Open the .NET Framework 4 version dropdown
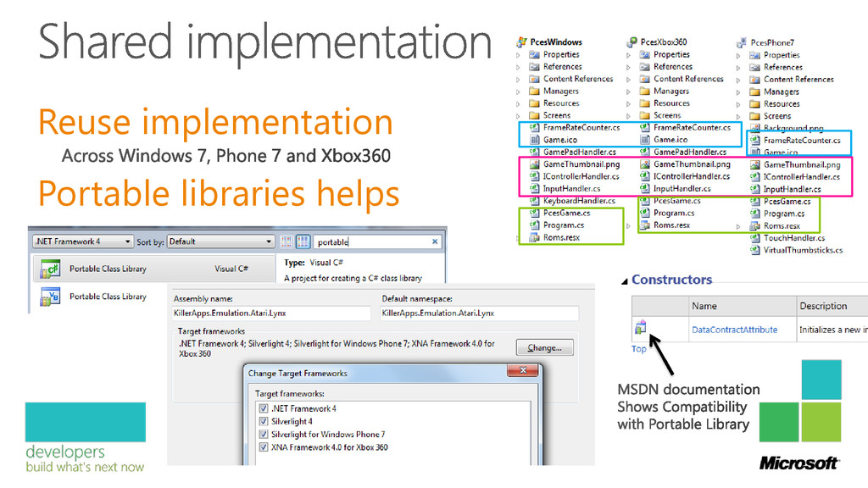The image size is (868, 488). (83, 241)
